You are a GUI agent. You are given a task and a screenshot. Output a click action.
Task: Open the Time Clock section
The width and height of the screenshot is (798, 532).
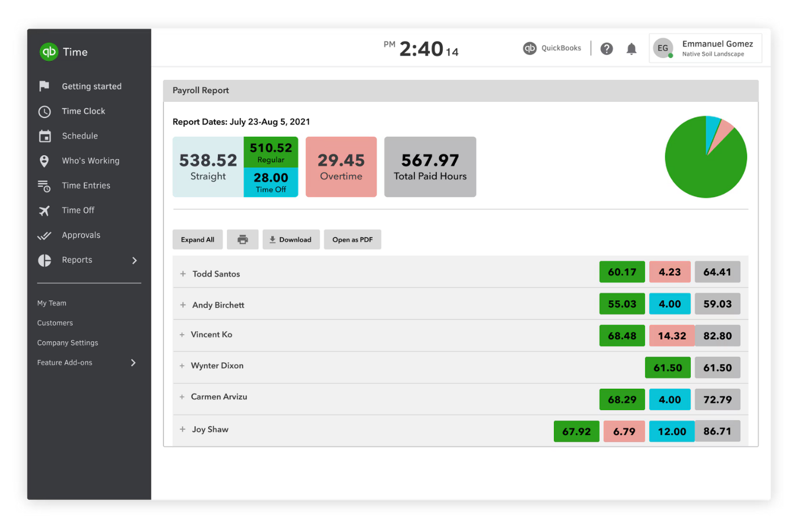point(44,111)
